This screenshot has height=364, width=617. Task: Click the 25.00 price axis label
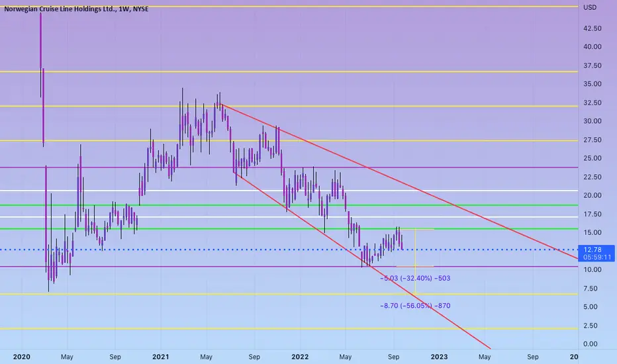593,158
